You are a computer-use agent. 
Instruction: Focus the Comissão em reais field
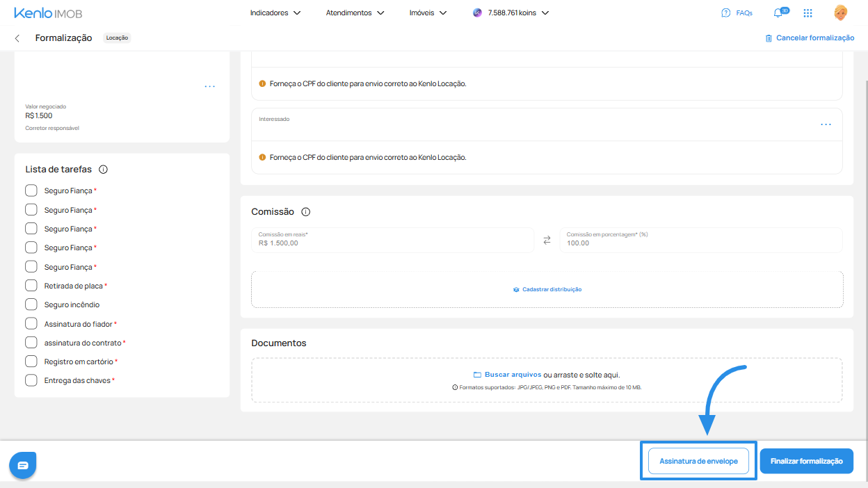pos(392,240)
